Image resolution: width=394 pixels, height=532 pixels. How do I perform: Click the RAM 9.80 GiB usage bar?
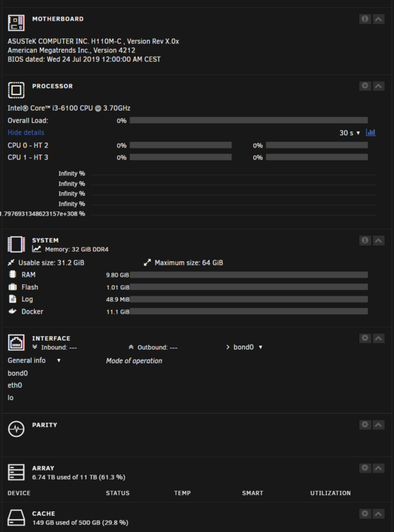click(x=248, y=275)
